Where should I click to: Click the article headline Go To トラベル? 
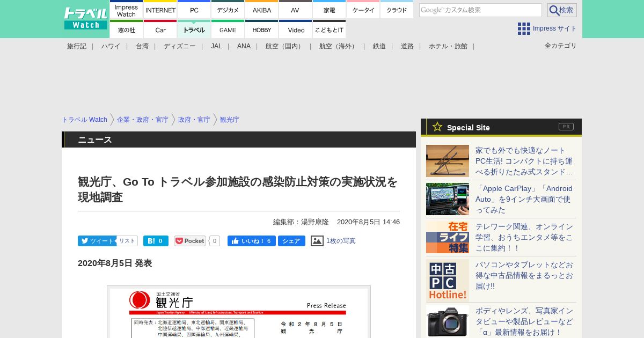coord(238,189)
